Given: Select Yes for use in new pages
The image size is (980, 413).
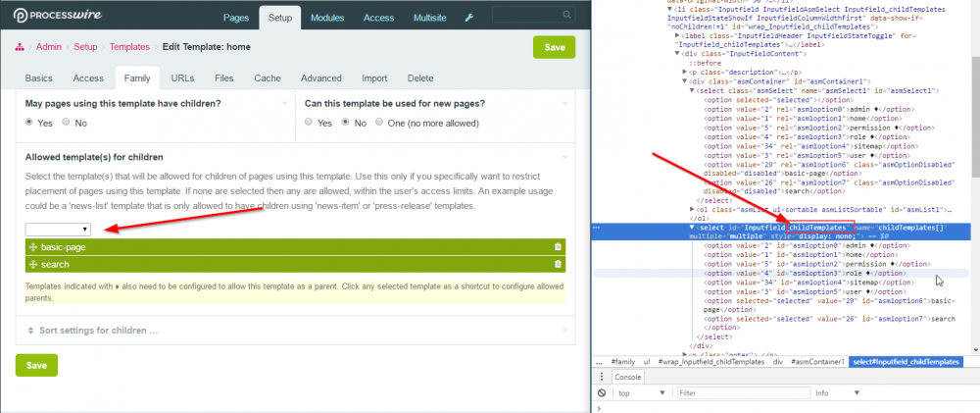Looking at the screenshot, I should pos(308,123).
